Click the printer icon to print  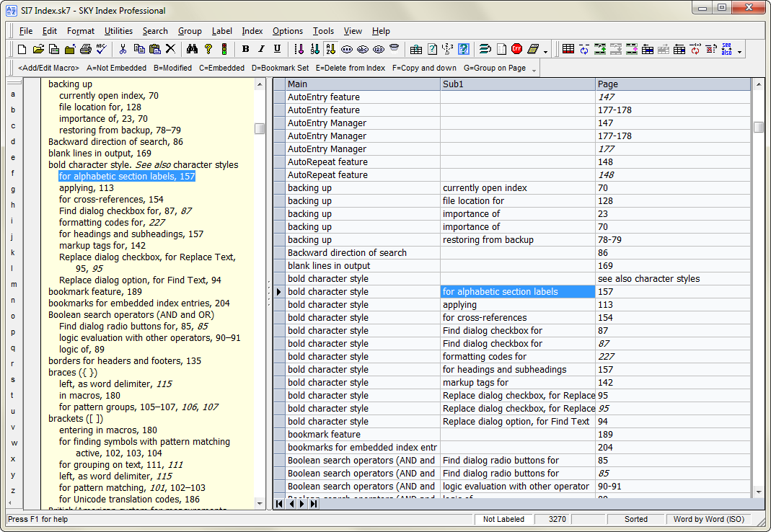pos(86,49)
